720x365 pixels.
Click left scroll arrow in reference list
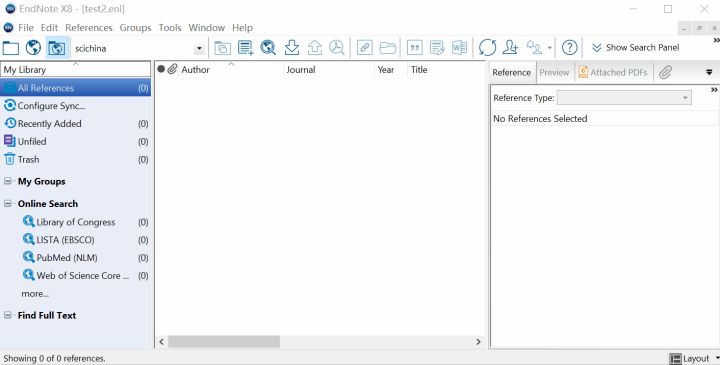[x=162, y=342]
